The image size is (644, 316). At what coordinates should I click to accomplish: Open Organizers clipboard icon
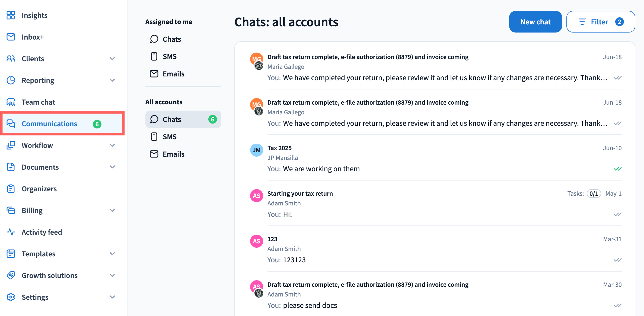tap(11, 189)
